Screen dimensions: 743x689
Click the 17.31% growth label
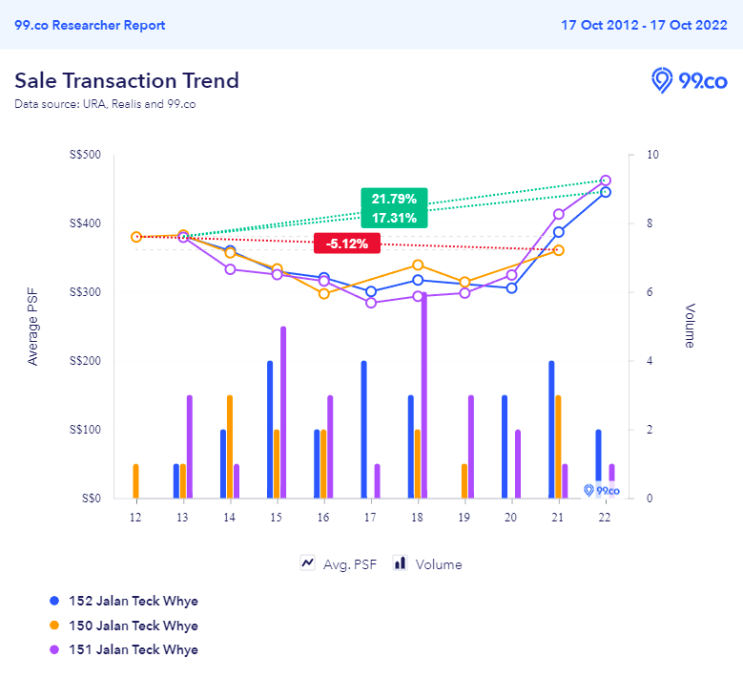(x=395, y=217)
